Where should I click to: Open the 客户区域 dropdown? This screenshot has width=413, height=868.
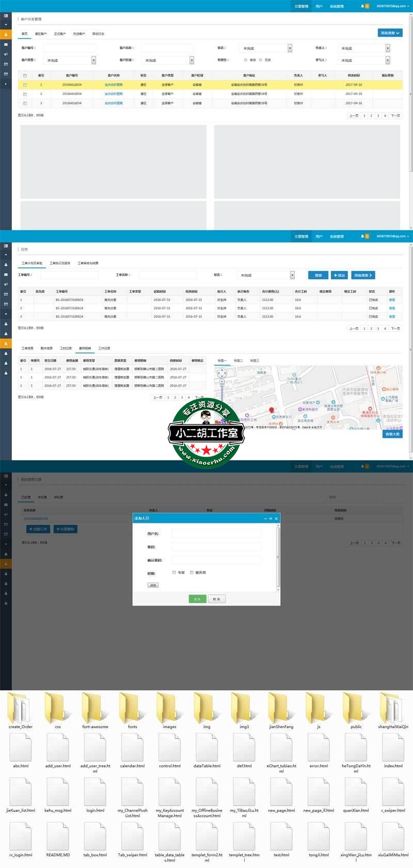tap(192, 60)
